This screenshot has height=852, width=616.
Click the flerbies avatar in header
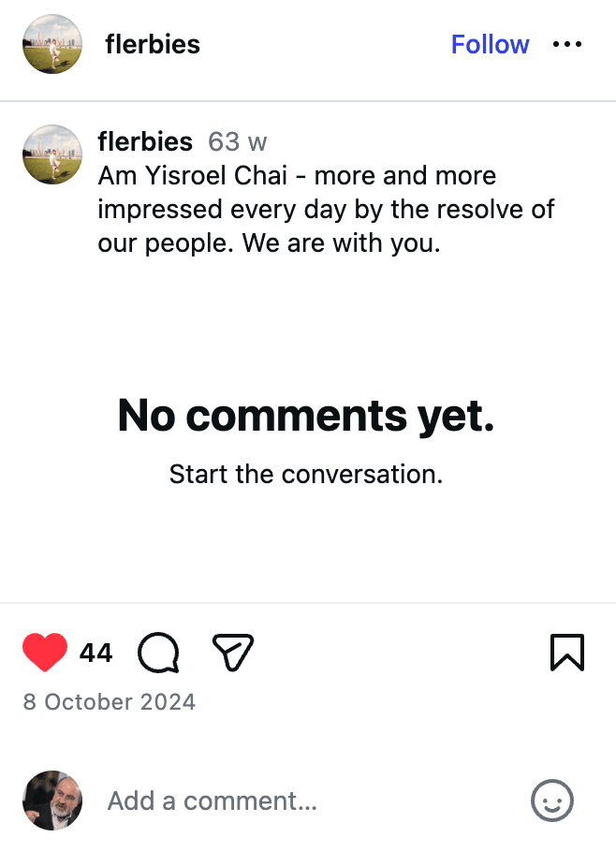coord(52,44)
